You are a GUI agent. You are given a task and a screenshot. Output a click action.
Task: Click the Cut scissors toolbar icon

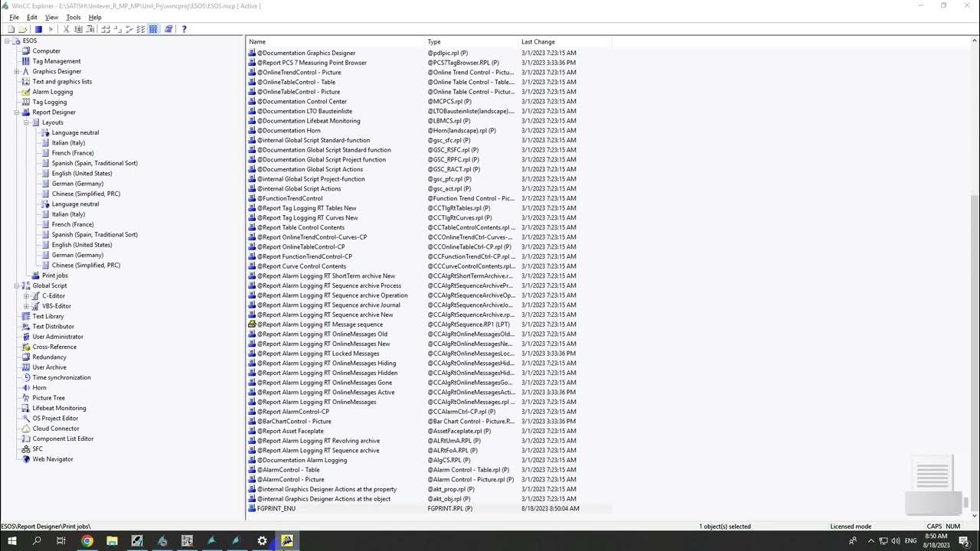pyautogui.click(x=66, y=29)
